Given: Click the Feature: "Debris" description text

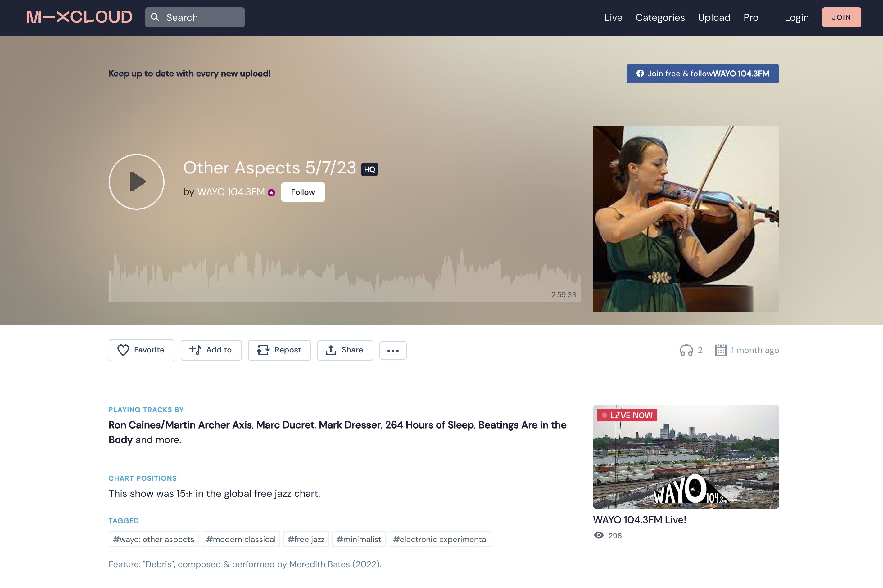Looking at the screenshot, I should (245, 564).
